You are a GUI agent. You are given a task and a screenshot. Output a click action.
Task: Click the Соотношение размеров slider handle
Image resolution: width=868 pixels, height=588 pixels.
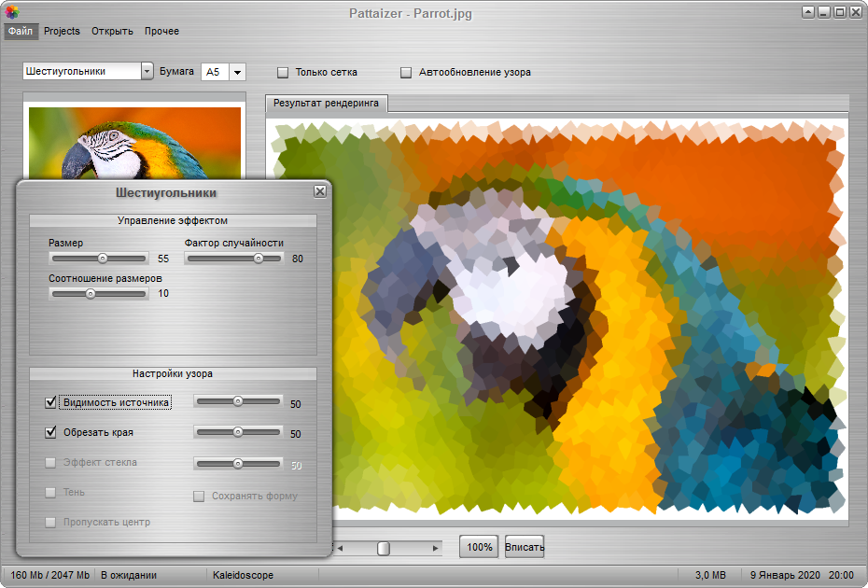tap(91, 294)
